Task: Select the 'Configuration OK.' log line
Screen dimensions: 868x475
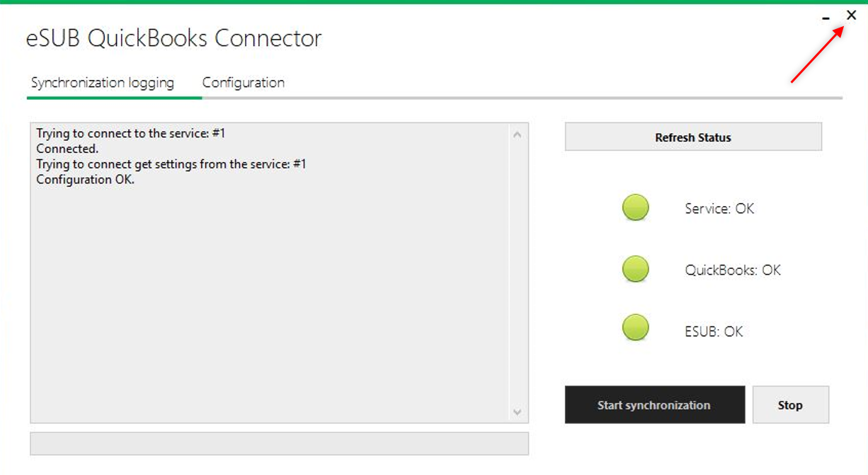Action: pos(85,179)
